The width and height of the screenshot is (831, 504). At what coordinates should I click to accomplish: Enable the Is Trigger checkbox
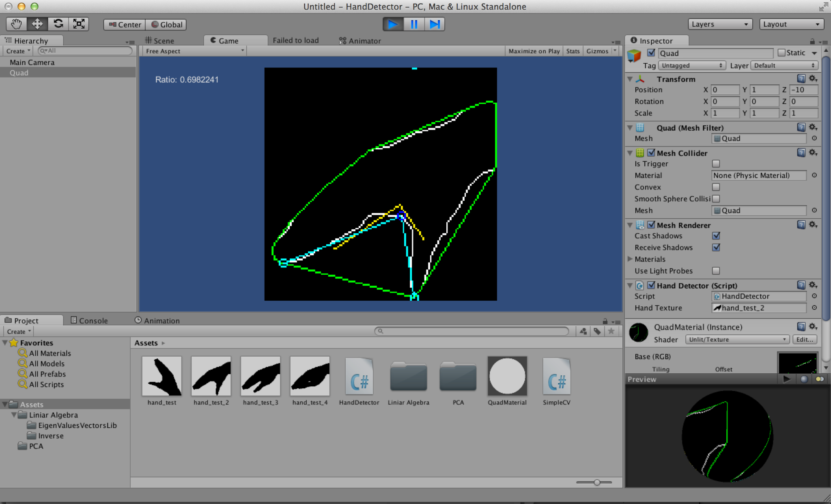[x=716, y=164]
